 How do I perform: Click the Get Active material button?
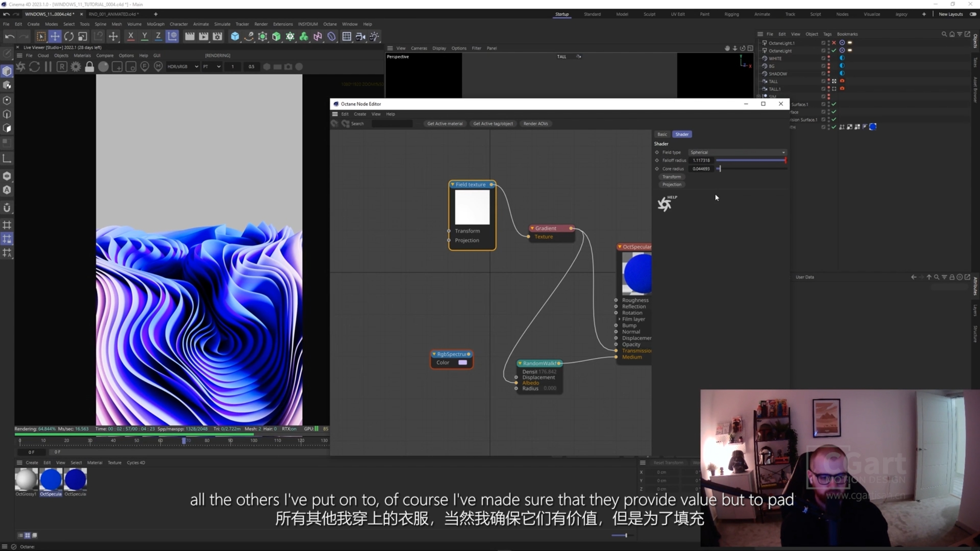click(445, 124)
